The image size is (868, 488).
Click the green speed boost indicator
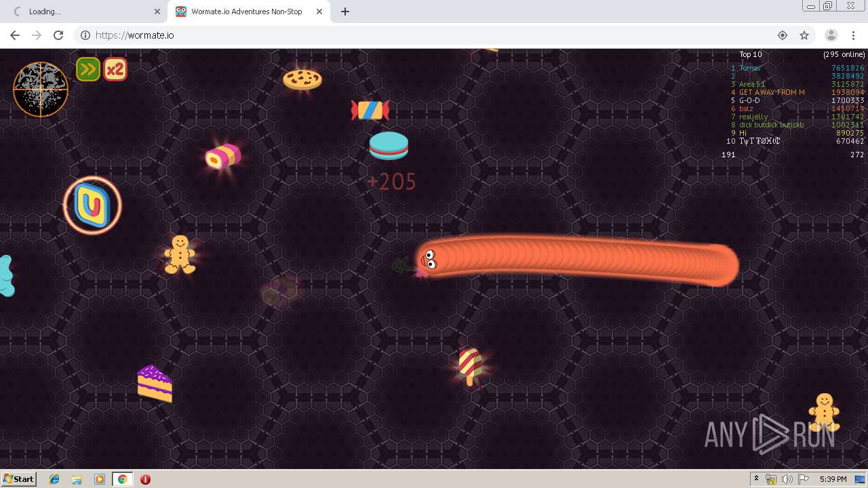tap(88, 69)
